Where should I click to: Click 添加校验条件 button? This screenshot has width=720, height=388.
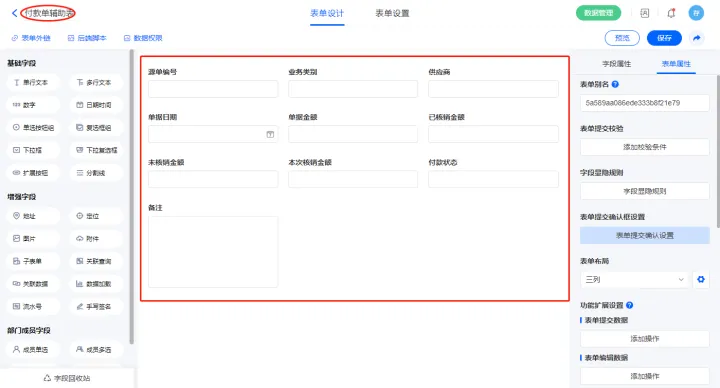coord(645,147)
